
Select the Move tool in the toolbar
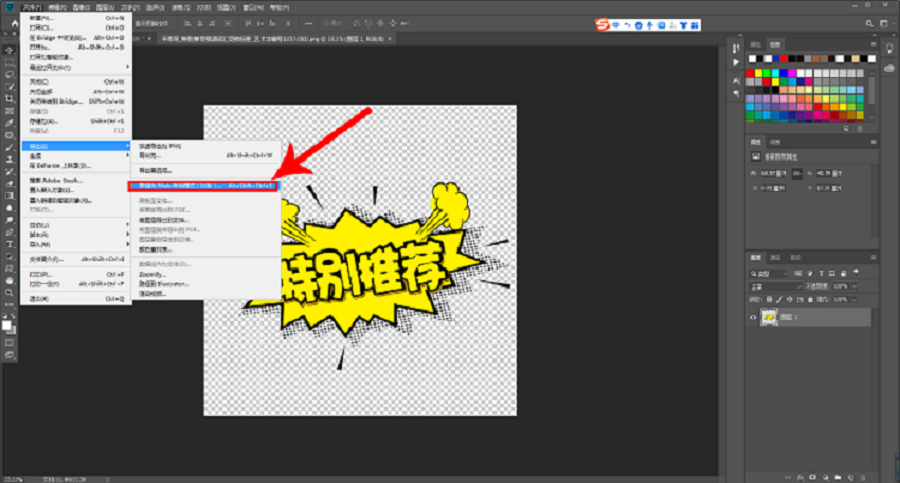click(x=9, y=50)
